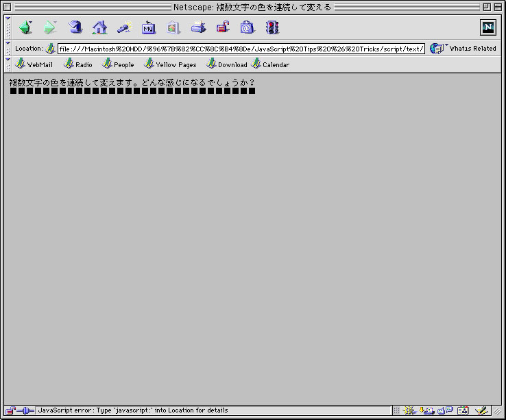Reload the current page

75,27
